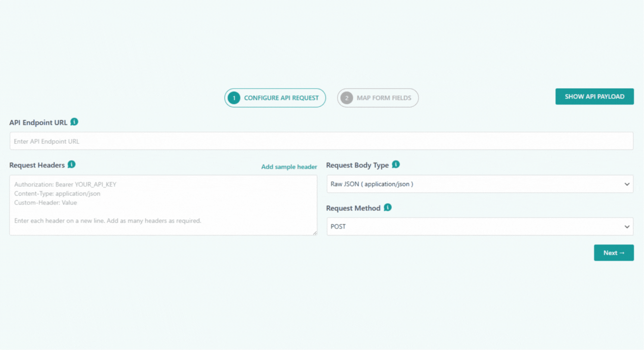Click the info icon next to Request Headers

[72, 164]
